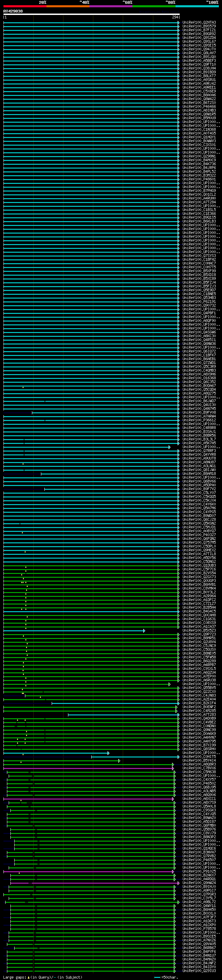
Task: Select label UniRef100_B9FV08
Action: [x=199, y=412]
